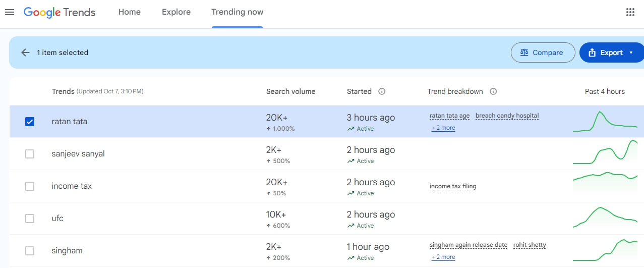This screenshot has height=268, width=644.
Task: Open the Google apps grid
Action: tap(630, 13)
